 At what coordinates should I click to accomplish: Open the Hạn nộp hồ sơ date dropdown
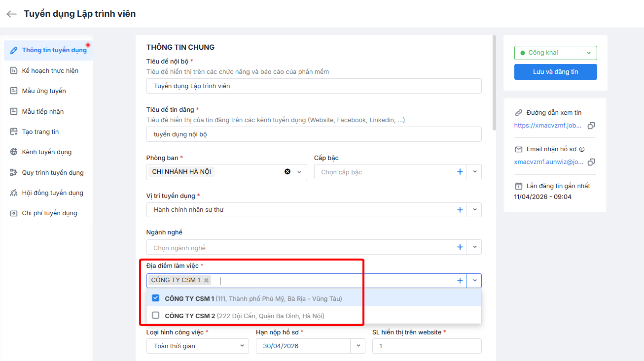(358, 346)
